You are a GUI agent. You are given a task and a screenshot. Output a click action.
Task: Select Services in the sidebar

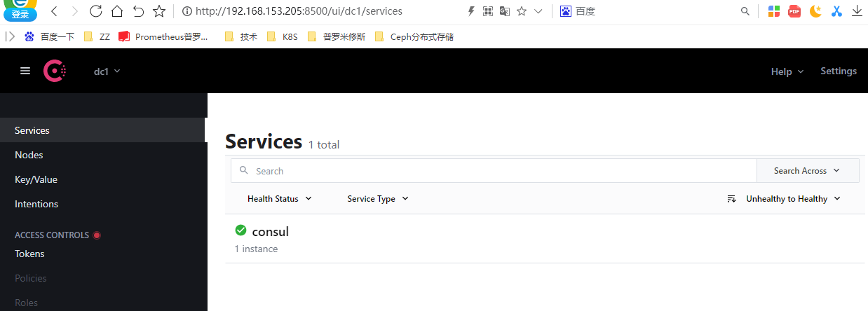102,130
